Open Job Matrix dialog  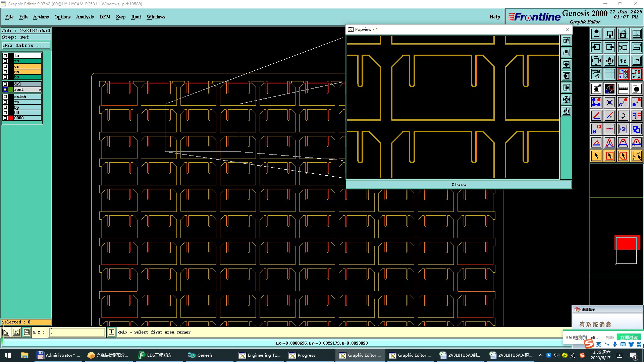point(26,45)
